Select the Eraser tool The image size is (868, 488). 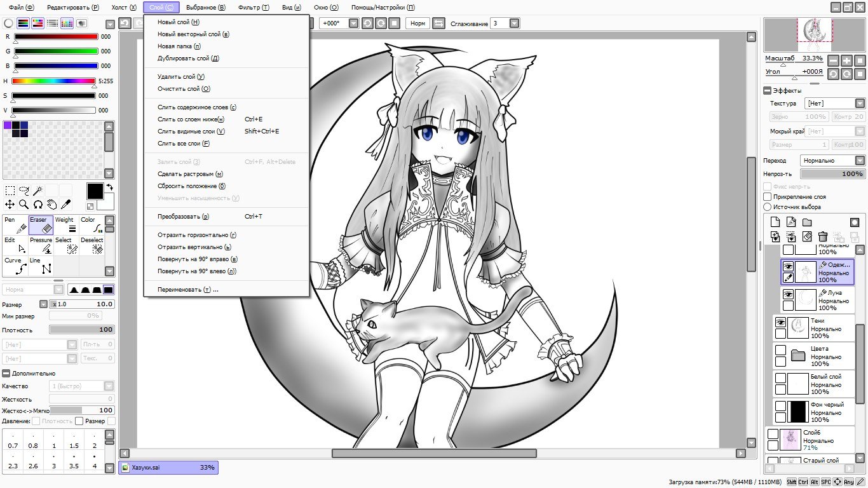coord(41,225)
